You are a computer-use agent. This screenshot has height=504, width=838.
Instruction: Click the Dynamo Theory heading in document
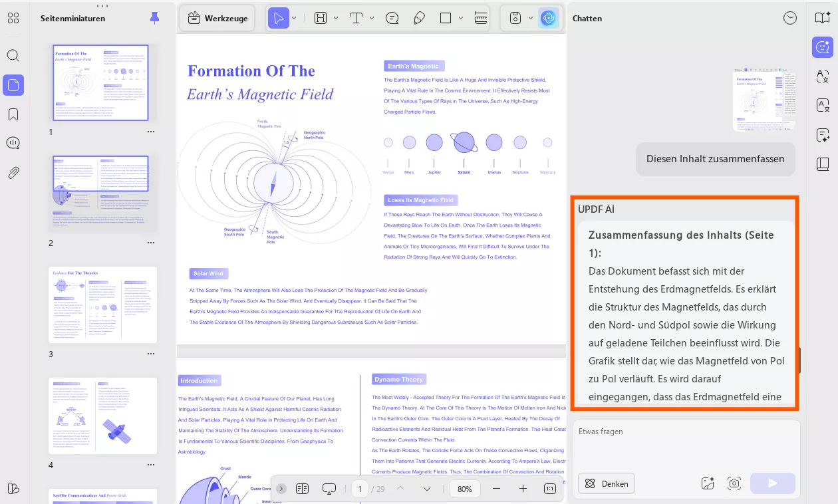[398, 380]
